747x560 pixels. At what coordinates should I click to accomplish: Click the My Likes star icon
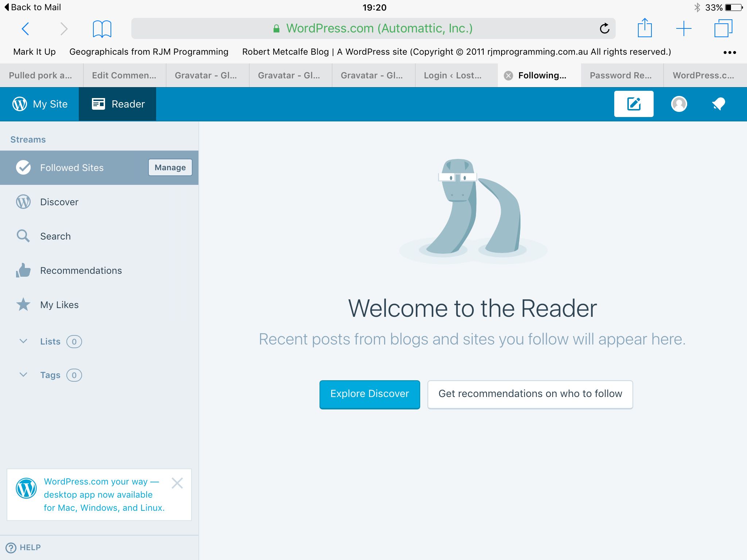[23, 304]
